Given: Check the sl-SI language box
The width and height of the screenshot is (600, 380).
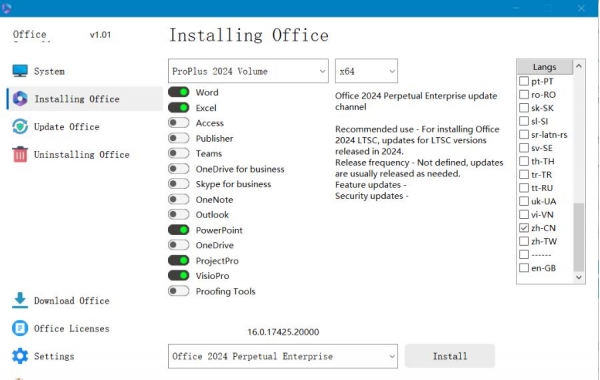Looking at the screenshot, I should (524, 121).
